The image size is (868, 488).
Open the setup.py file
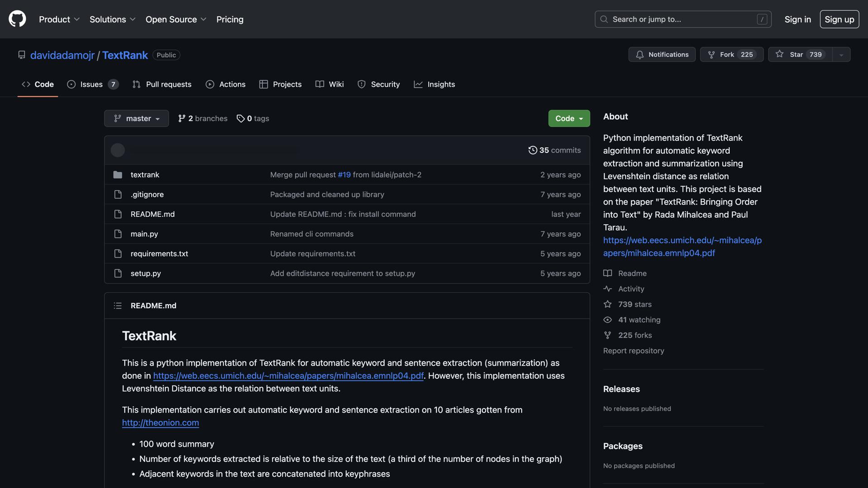coord(146,273)
